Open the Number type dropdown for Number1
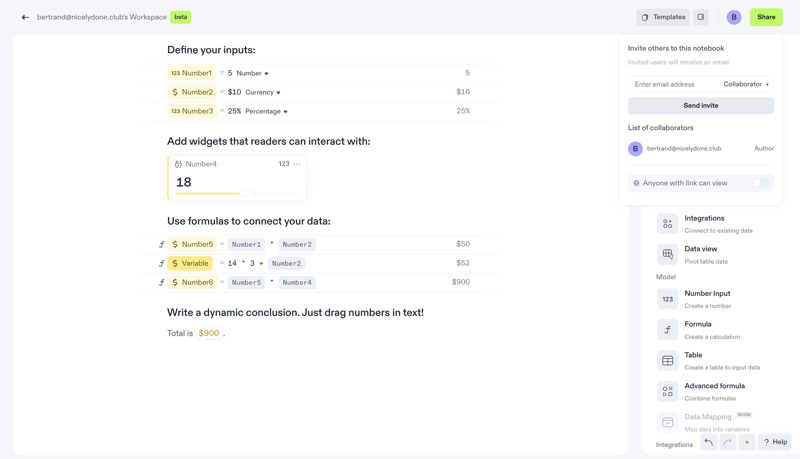Screen dimensions: 800x459 coord(253,73)
